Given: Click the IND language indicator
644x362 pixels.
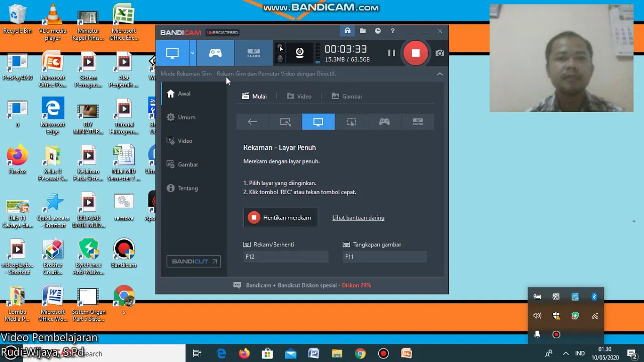Looking at the screenshot, I should pos(580,353).
